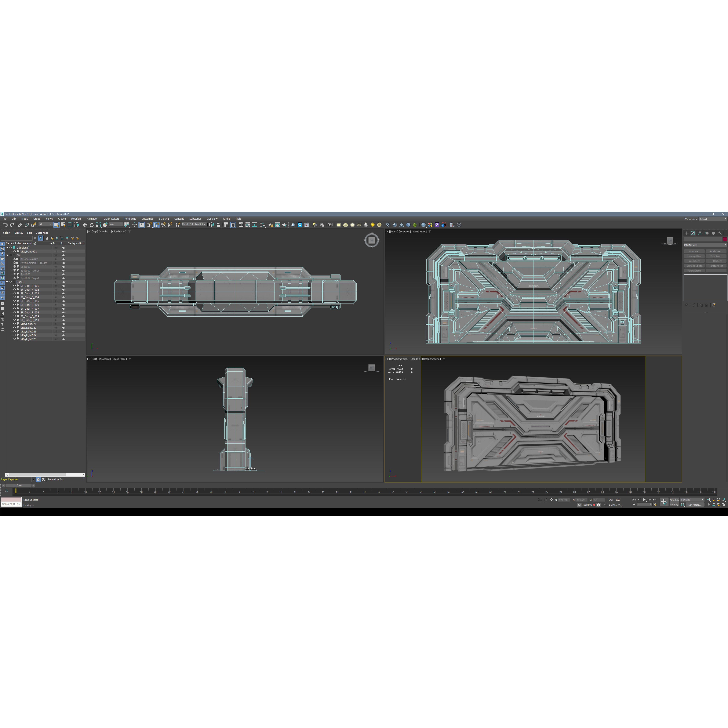
Task: Toggle visibility of VRayPlane001 in Scene Explorer
Action: click(14, 251)
